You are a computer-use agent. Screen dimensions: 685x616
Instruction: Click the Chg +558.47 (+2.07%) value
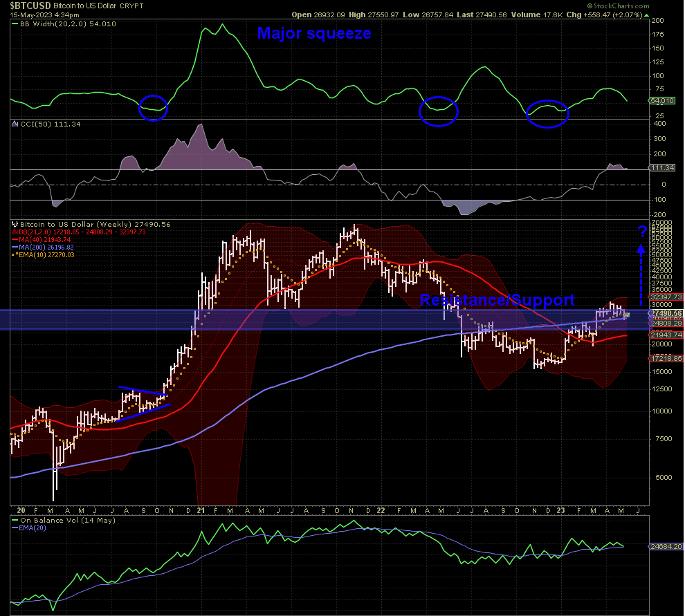pyautogui.click(x=605, y=15)
